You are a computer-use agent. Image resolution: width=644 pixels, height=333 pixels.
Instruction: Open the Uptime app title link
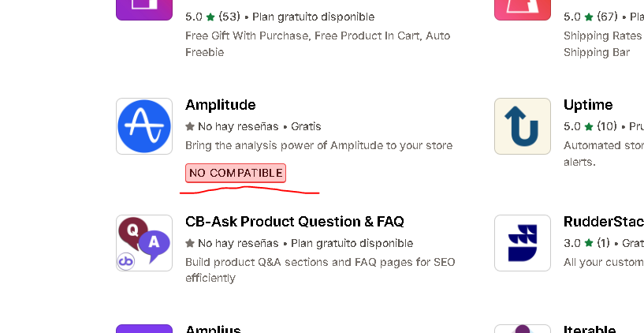pos(588,105)
